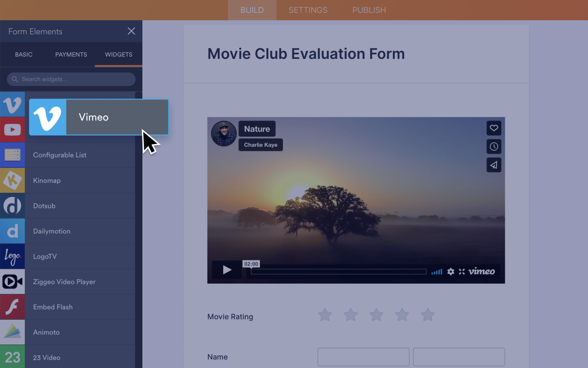
Task: Select the 23 Video widget
Action: 47,357
